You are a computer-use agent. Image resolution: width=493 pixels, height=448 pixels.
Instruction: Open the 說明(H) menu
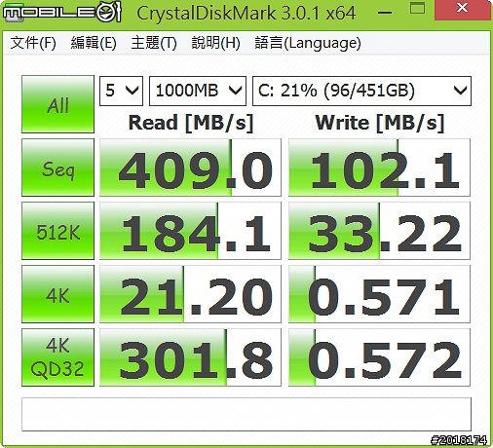[x=215, y=43]
